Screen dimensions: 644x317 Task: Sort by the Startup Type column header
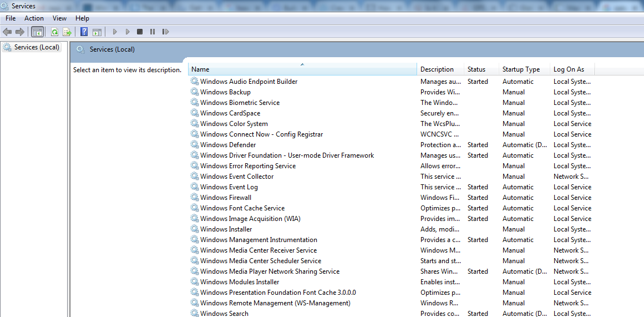click(525, 69)
